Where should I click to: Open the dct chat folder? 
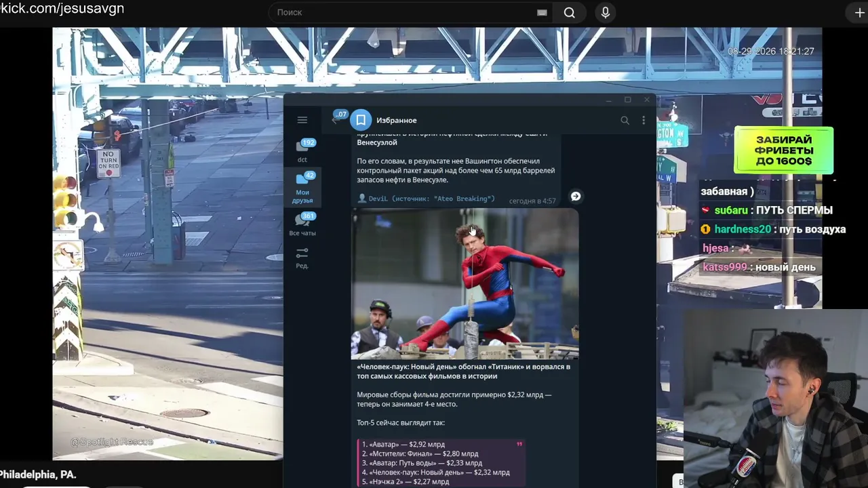pyautogui.click(x=302, y=150)
